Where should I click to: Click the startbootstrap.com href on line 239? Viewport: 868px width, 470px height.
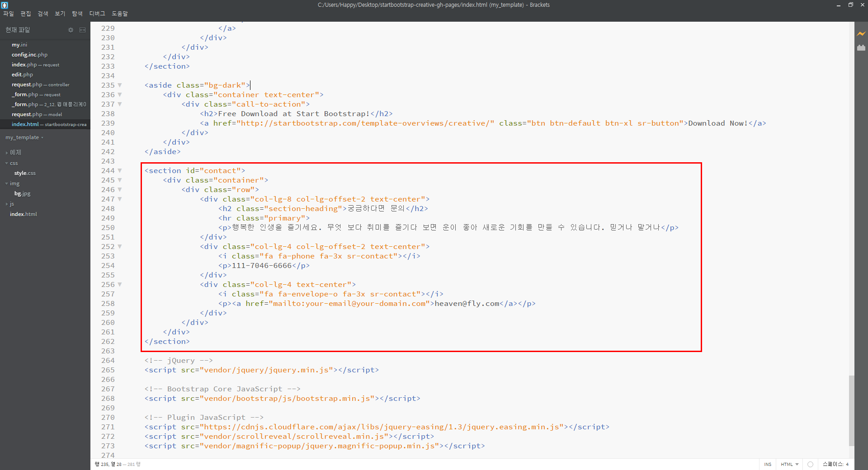tap(365, 123)
